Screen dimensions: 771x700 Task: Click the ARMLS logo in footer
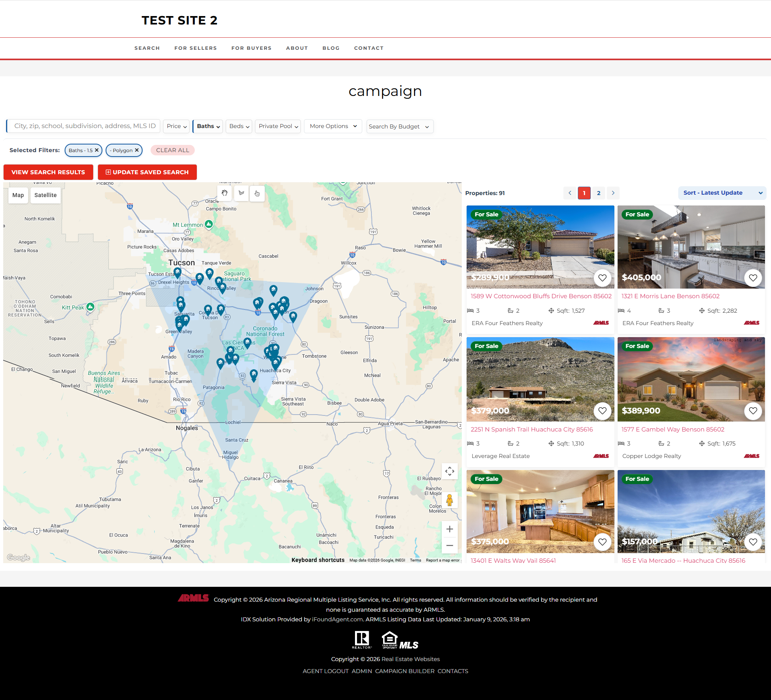pos(194,598)
